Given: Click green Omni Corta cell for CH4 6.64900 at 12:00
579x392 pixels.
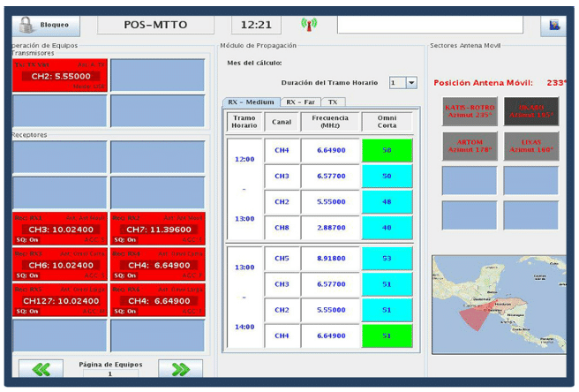Looking at the screenshot, I should click(387, 151).
